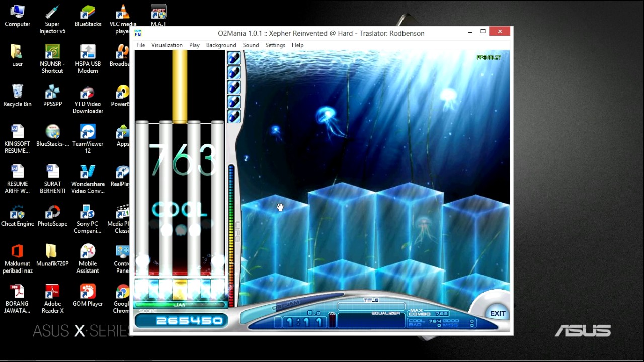Select the M.A.T desktop icon

[158, 16]
